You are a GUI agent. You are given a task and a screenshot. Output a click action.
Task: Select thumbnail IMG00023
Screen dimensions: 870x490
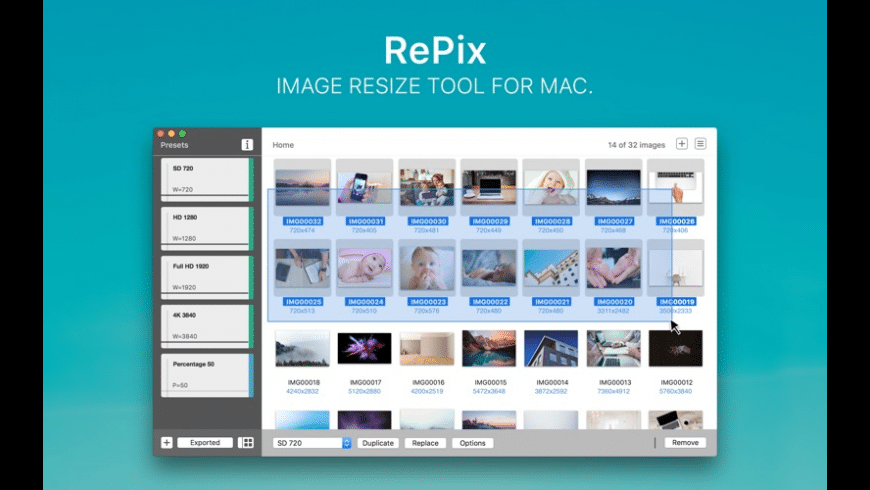(427, 268)
